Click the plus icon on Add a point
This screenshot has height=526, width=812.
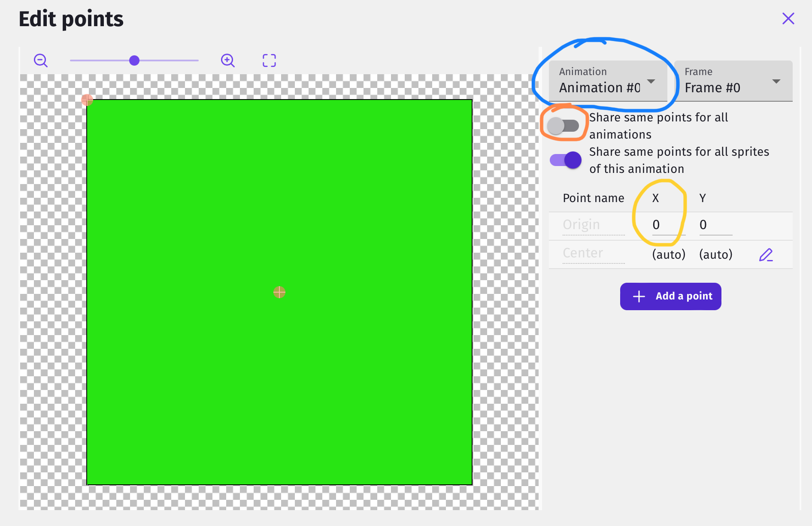pyautogui.click(x=639, y=296)
